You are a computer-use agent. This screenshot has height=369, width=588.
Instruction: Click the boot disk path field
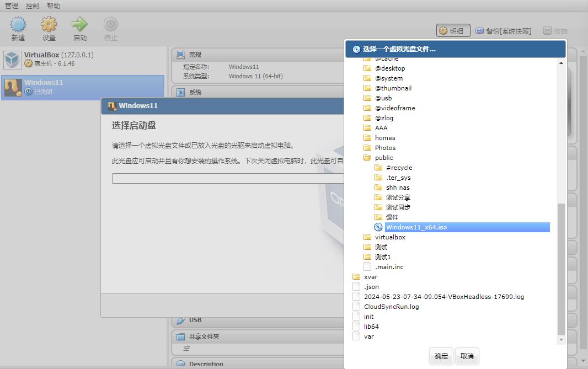click(228, 179)
